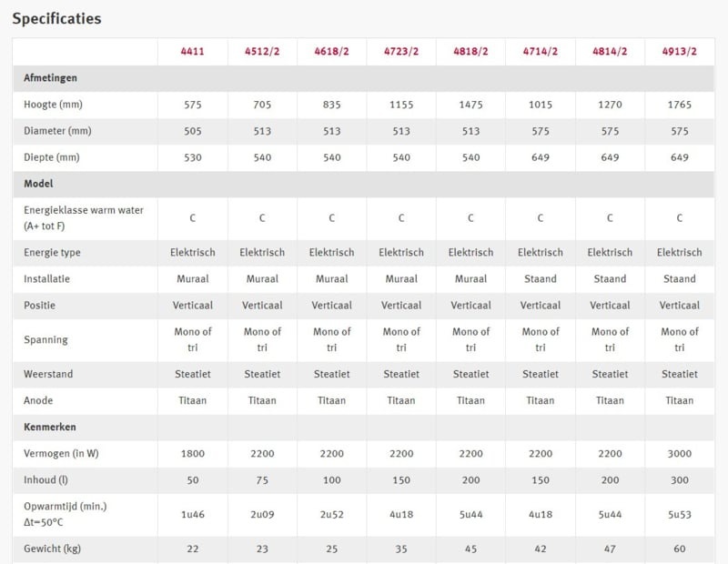Screen dimensions: 728x564
Task: Click the 1u46 opwarmtijd value
Action: pyautogui.click(x=192, y=514)
